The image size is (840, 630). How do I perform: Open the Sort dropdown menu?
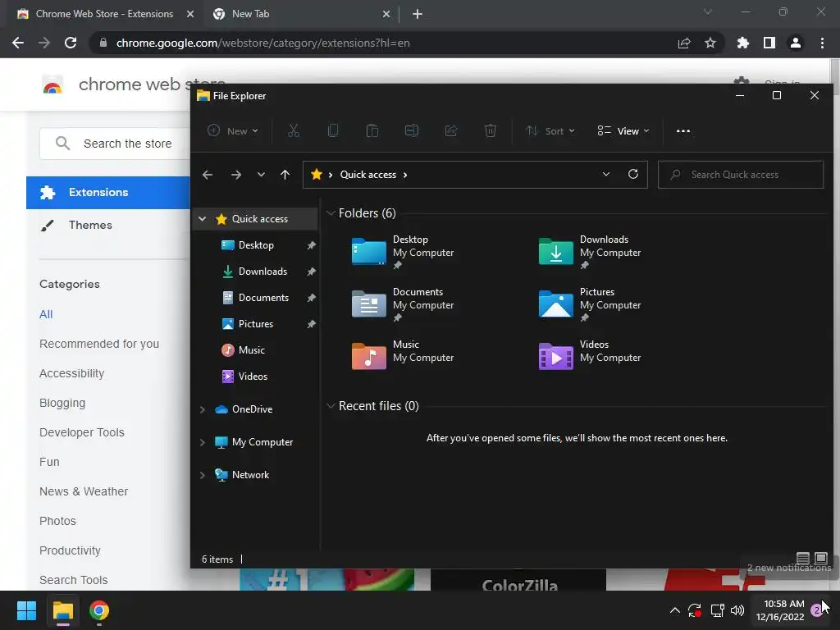click(x=550, y=130)
